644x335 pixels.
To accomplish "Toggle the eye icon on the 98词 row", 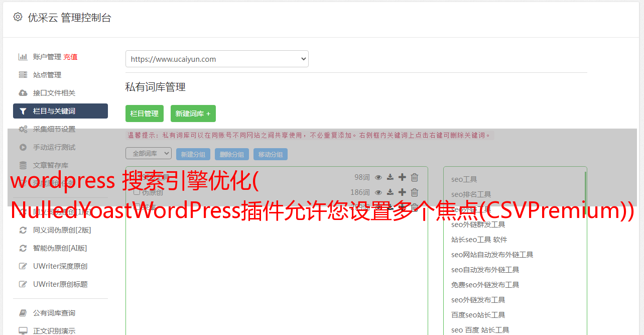I will click(378, 177).
